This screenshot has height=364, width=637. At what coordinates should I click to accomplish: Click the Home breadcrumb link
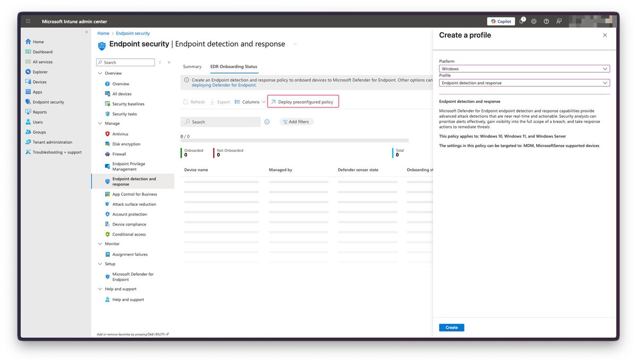click(x=103, y=33)
